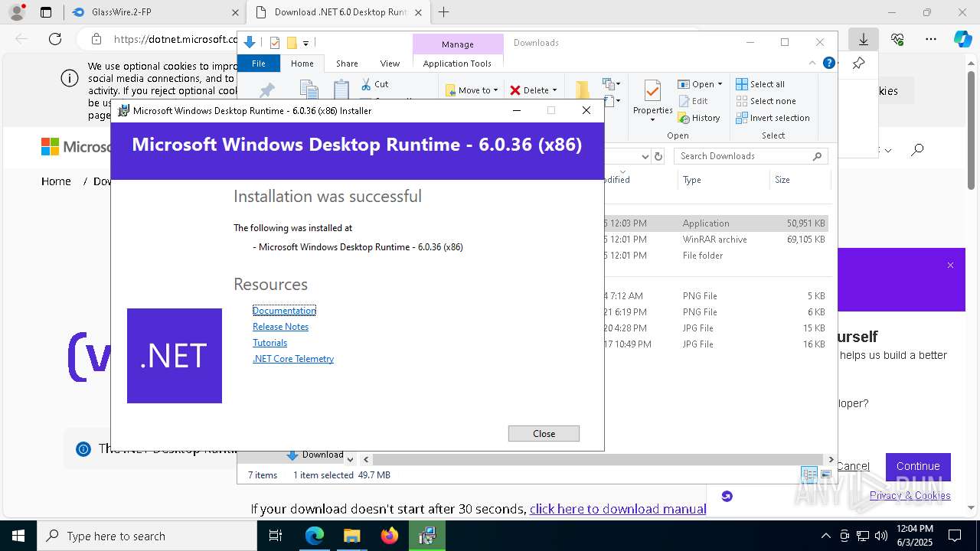Open Edge Settings and more menu

[x=931, y=39]
